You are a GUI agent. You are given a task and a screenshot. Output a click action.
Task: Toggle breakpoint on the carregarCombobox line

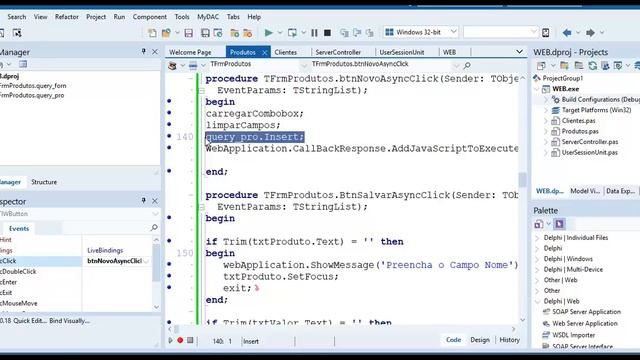[169, 113]
